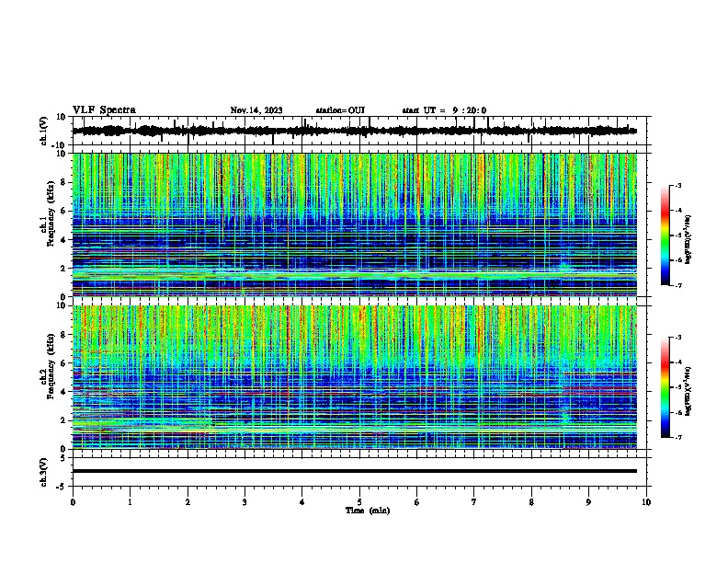Click the 'VLF Spectra' title text
Screen dimensions: 728x563
(x=104, y=110)
